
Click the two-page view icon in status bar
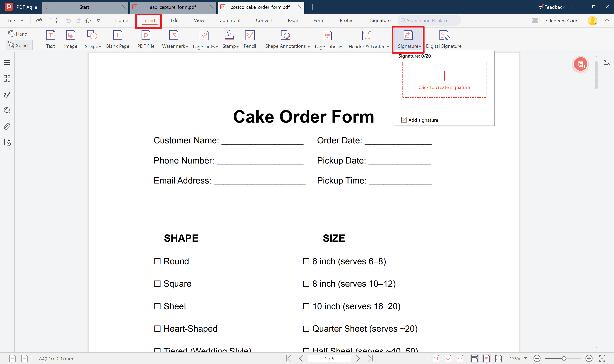pos(499,358)
